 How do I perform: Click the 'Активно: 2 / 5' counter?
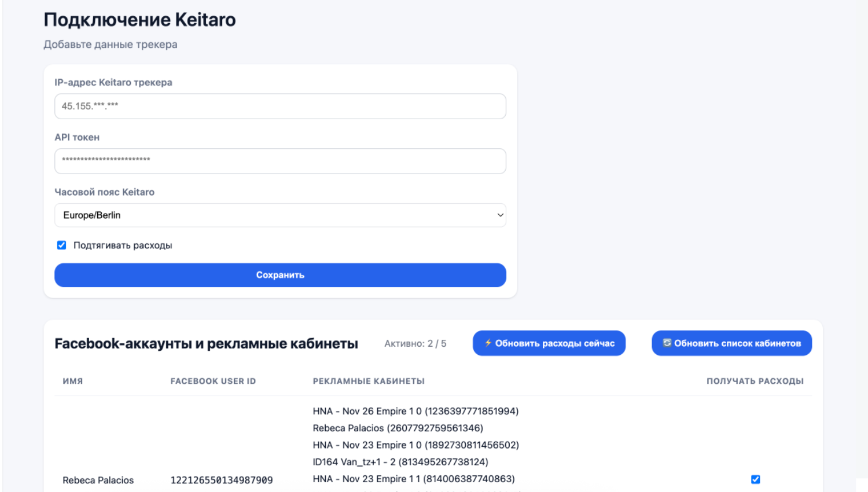(415, 343)
